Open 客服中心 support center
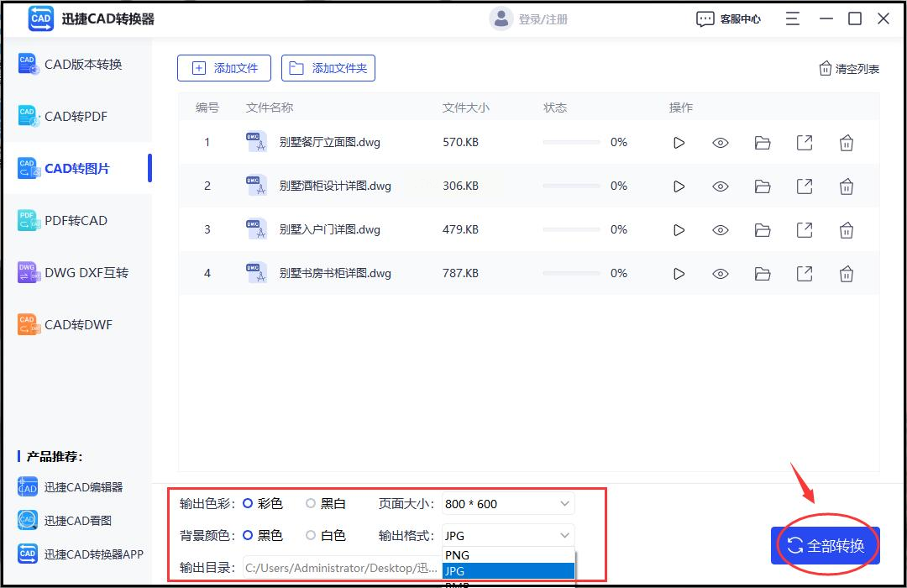The height and width of the screenshot is (588, 907). (728, 19)
